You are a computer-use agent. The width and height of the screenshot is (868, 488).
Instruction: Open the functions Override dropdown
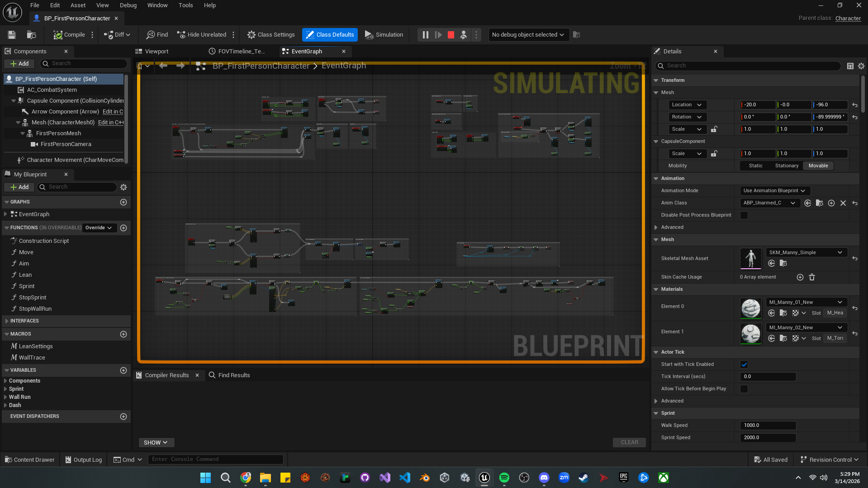point(99,228)
